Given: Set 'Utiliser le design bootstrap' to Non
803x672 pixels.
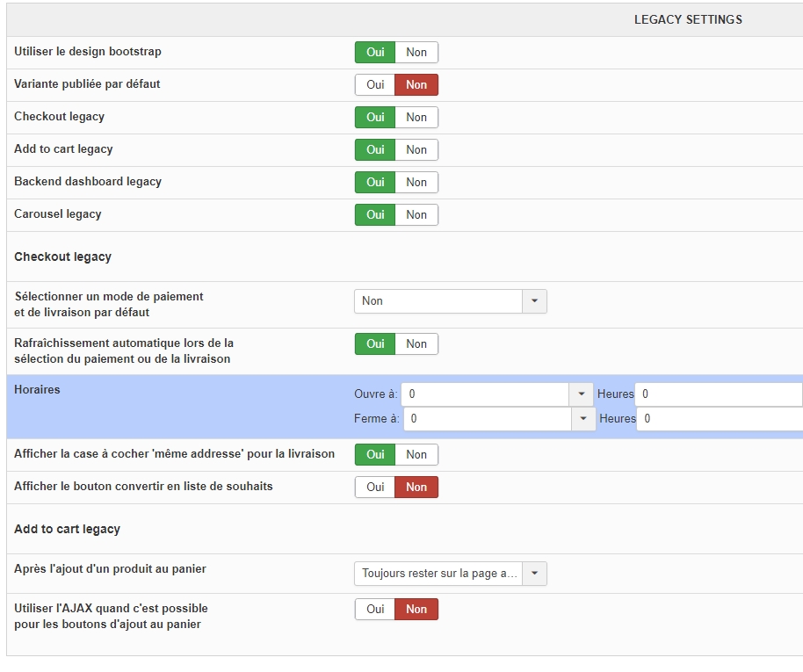Looking at the screenshot, I should [416, 53].
